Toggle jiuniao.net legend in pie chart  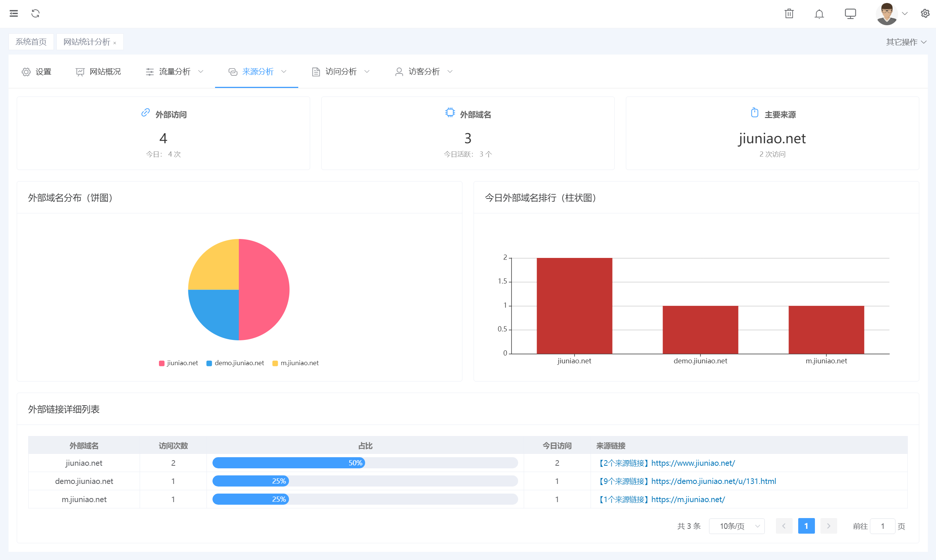click(x=178, y=363)
